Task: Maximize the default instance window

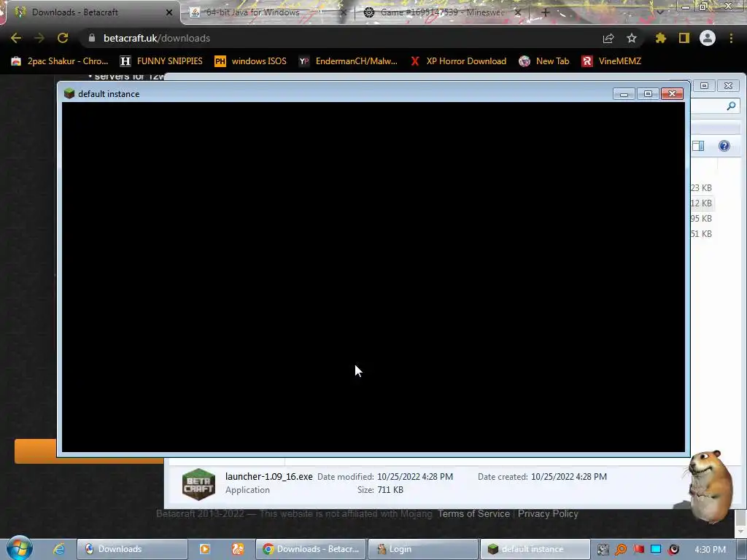Action: click(x=648, y=94)
